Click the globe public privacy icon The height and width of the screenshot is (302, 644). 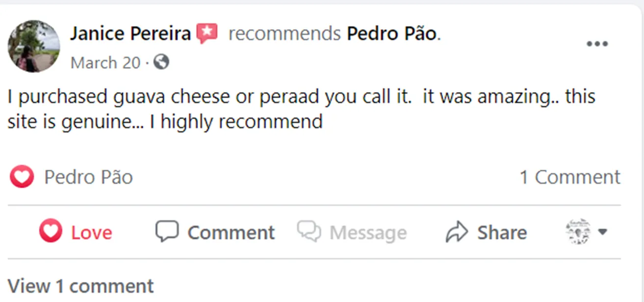(x=161, y=62)
